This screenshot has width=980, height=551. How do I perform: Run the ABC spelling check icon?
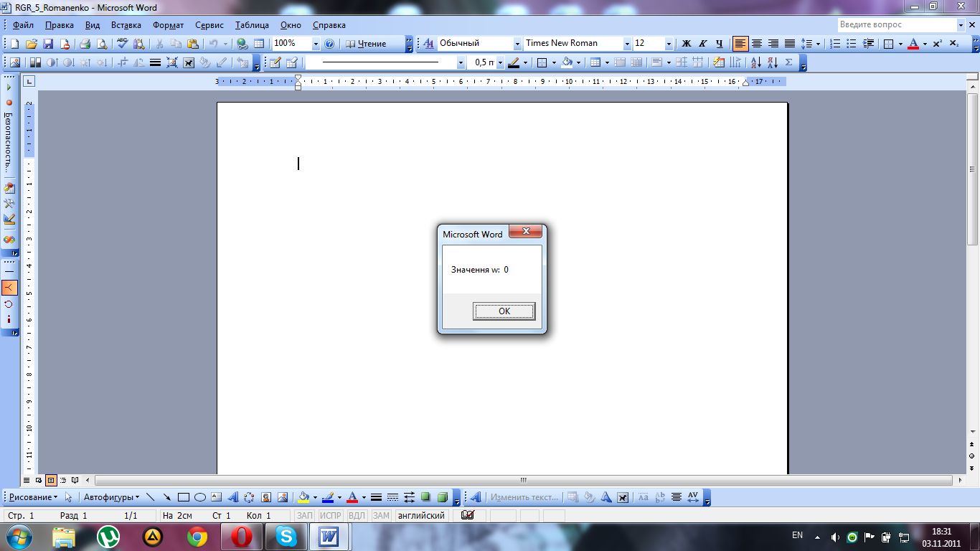[x=123, y=44]
